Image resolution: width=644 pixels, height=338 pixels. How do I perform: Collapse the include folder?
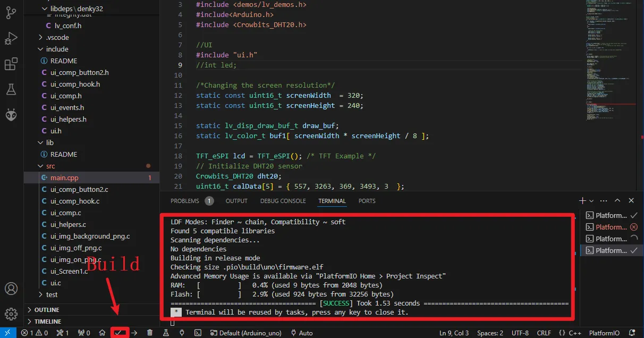click(57, 49)
